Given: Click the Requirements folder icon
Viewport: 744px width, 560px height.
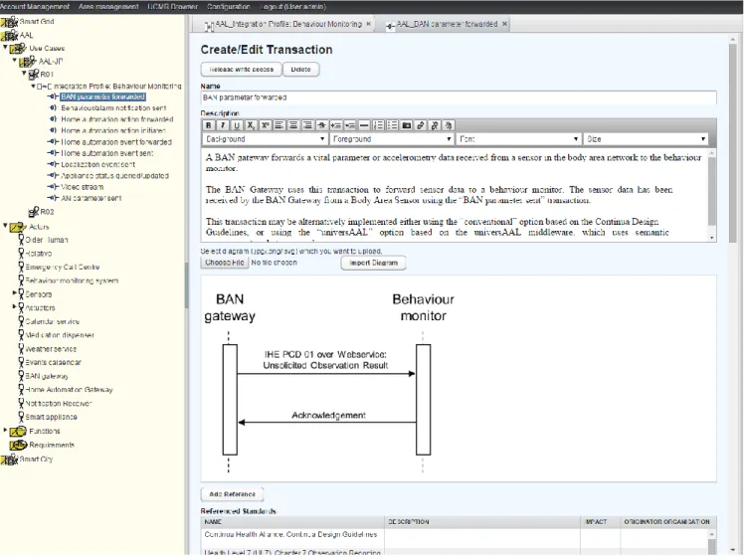Looking at the screenshot, I should coord(19,446).
